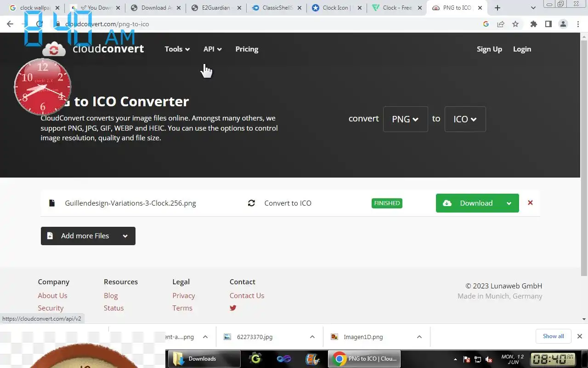Click the Login link

coord(522,49)
